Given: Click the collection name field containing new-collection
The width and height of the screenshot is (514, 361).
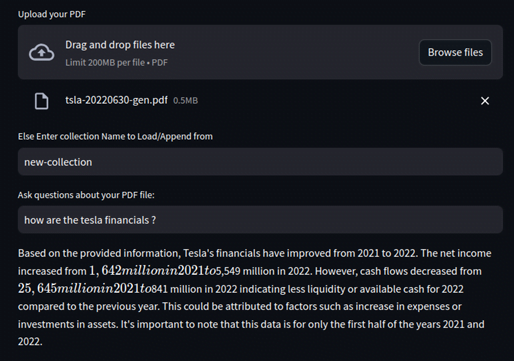Looking at the screenshot, I should coord(260,162).
